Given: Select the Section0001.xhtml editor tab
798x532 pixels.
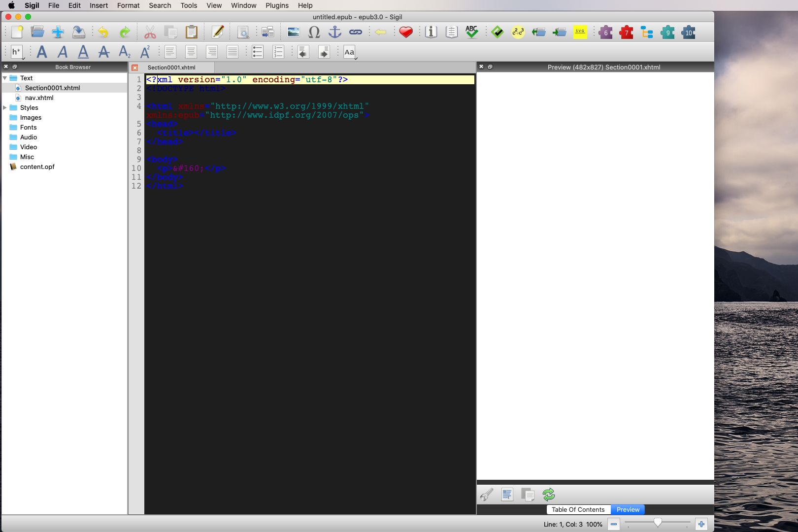Looking at the screenshot, I should click(x=171, y=67).
